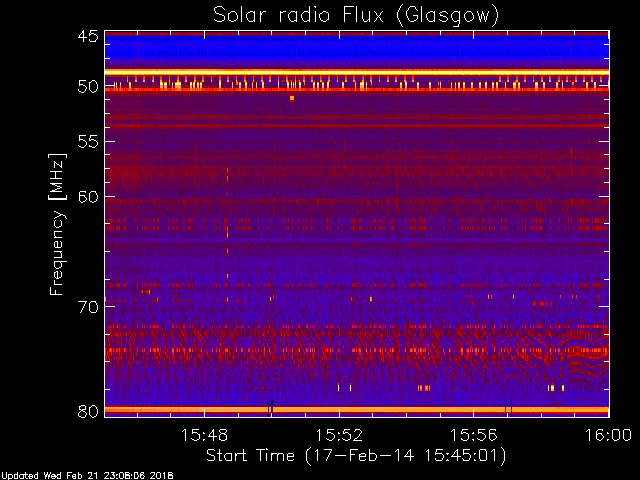This screenshot has height=480, width=640.
Task: Click the 'Solar radio Flux (Glasgow)' title
Action: tap(356, 16)
